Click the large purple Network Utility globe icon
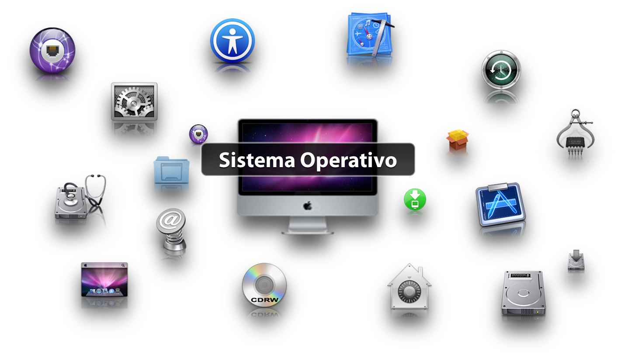The height and width of the screenshot is (364, 628). [52, 50]
